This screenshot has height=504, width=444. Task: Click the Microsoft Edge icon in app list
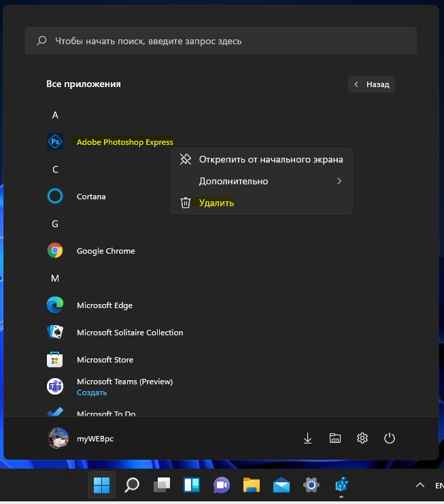click(x=55, y=305)
